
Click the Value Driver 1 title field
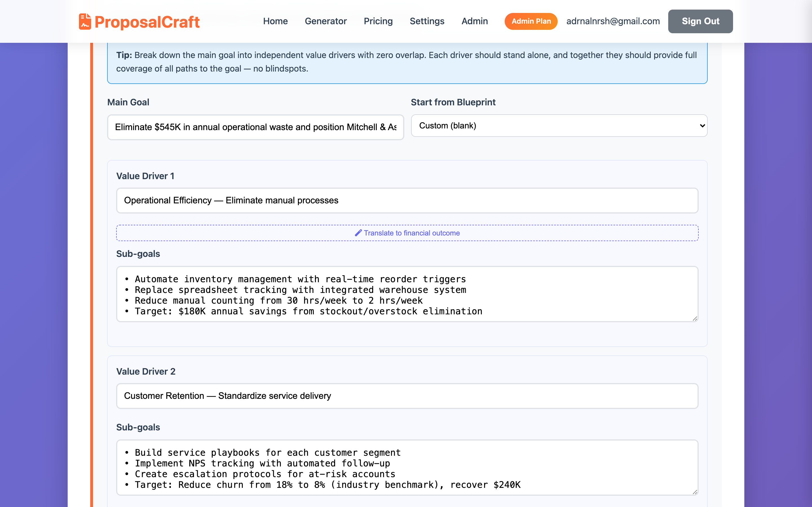tap(407, 200)
